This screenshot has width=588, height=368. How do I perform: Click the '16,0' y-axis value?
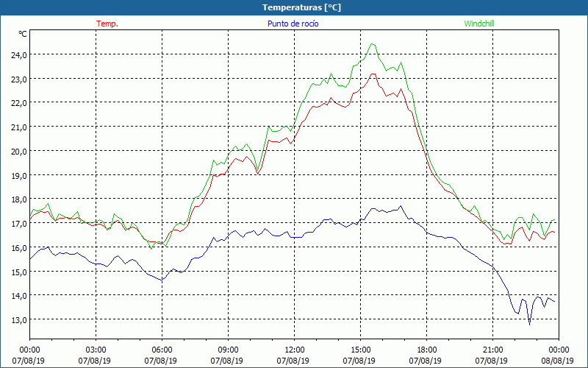click(19, 247)
